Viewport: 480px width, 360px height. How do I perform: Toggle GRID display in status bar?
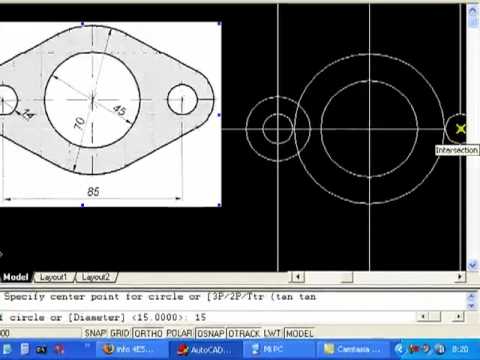(x=120, y=333)
